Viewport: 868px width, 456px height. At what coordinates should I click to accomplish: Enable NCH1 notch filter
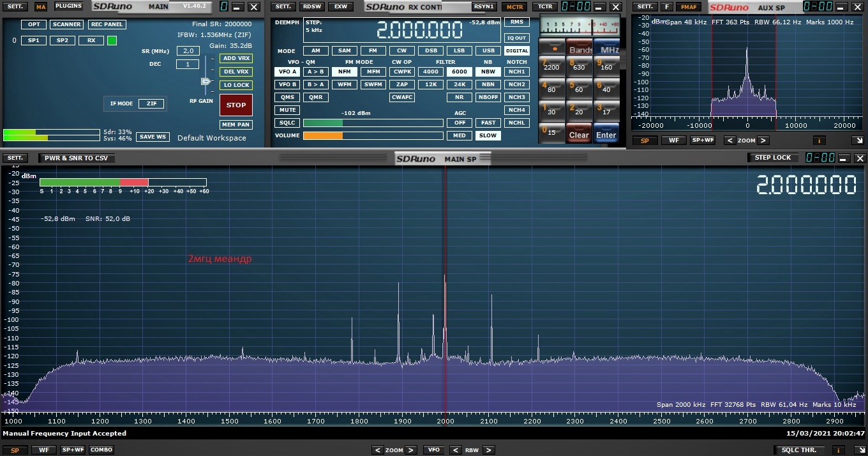pyautogui.click(x=517, y=72)
